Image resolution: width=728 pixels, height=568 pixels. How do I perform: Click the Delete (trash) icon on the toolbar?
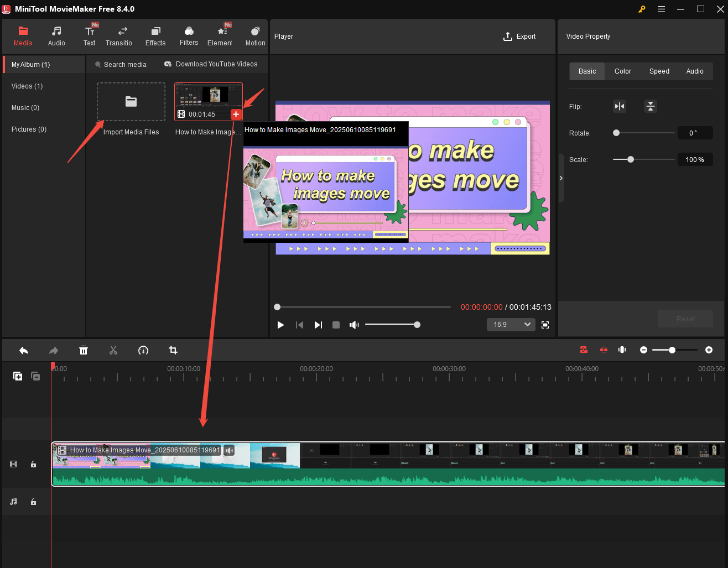pyautogui.click(x=83, y=350)
